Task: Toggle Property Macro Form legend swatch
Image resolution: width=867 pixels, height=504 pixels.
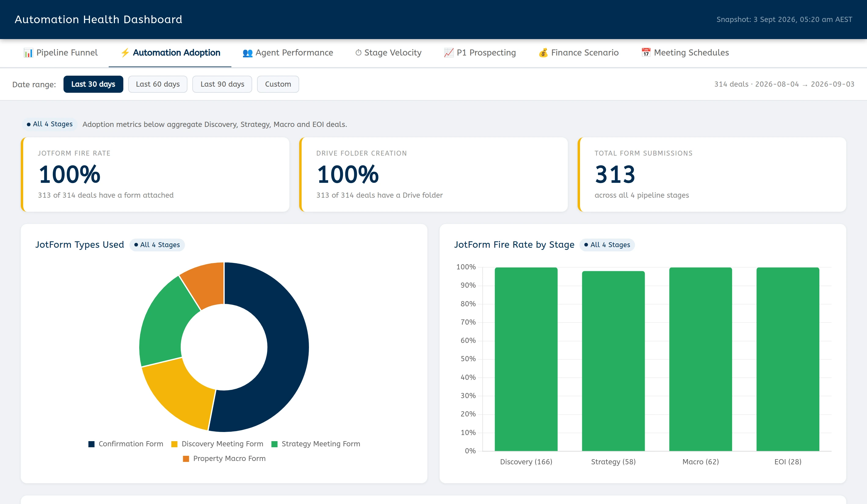Action: tap(186, 459)
